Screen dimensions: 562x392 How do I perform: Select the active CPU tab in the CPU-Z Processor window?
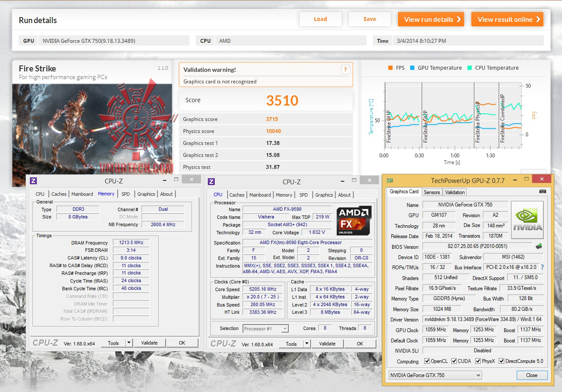218,195
